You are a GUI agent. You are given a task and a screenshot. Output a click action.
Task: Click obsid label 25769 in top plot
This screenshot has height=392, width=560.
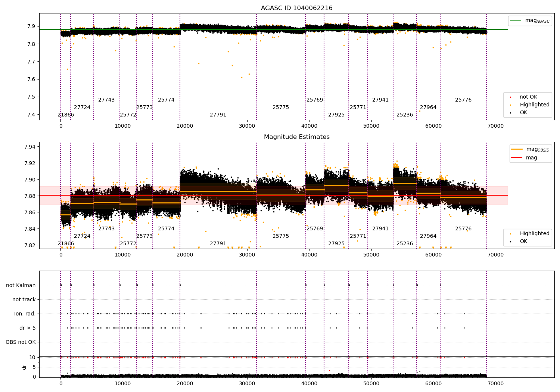tap(315, 100)
